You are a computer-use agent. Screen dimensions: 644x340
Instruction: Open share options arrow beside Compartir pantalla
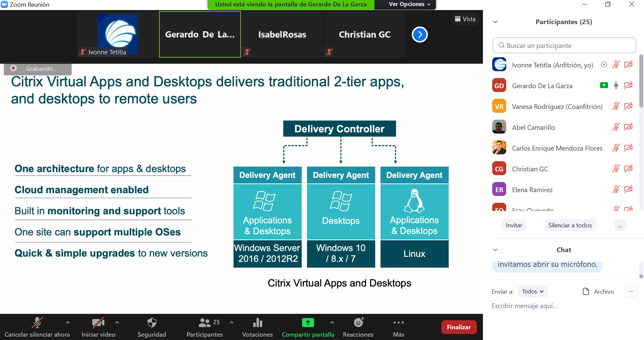pos(332,323)
